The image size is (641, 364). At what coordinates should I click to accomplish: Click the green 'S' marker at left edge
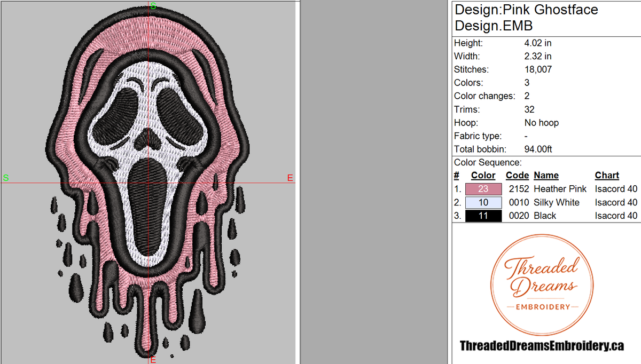(6, 178)
